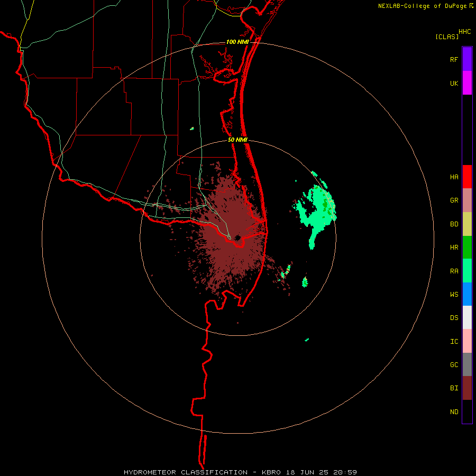Click the BI legend label

(454, 388)
